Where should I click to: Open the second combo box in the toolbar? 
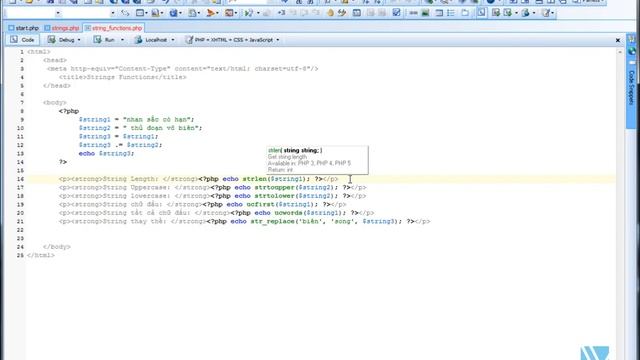point(89,13)
